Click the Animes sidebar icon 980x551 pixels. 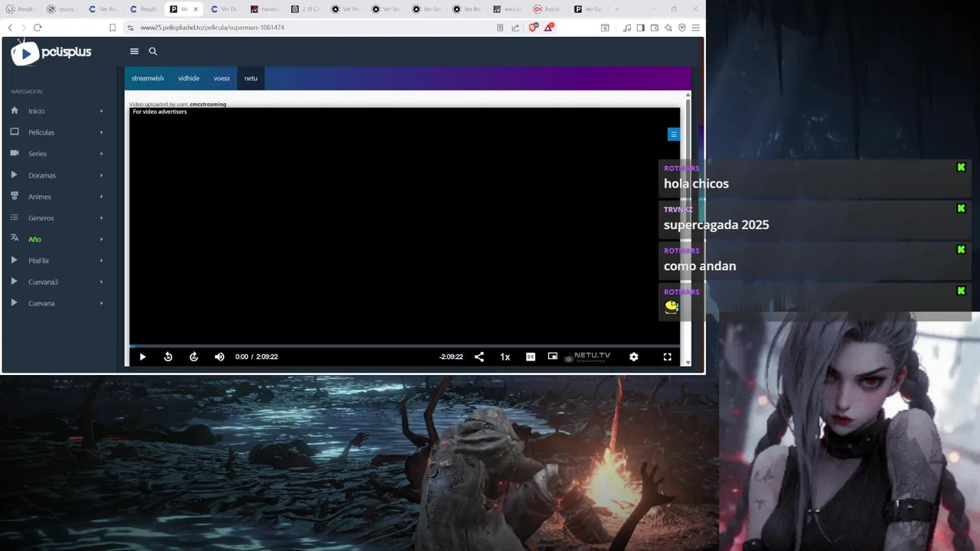tap(15, 196)
